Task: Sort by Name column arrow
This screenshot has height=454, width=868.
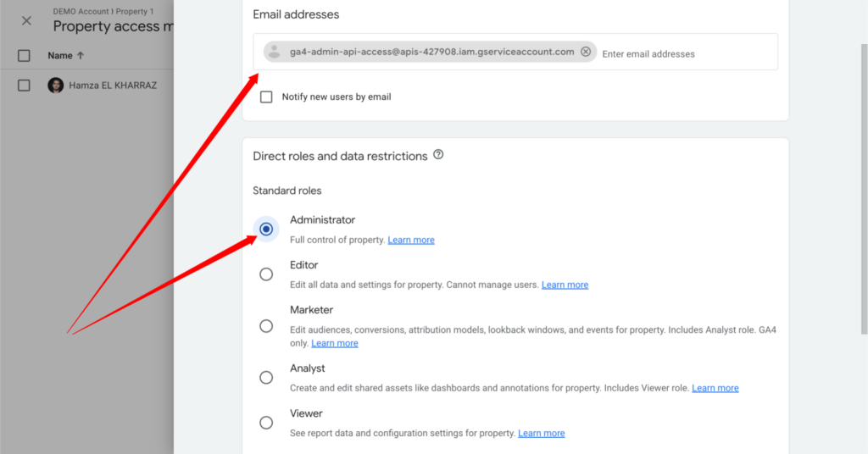Action: [x=81, y=56]
